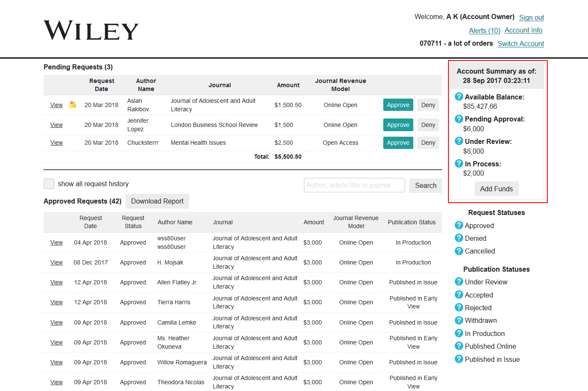The image size is (588, 391).
Task: Click Download Report for approved requests
Action: [157, 201]
